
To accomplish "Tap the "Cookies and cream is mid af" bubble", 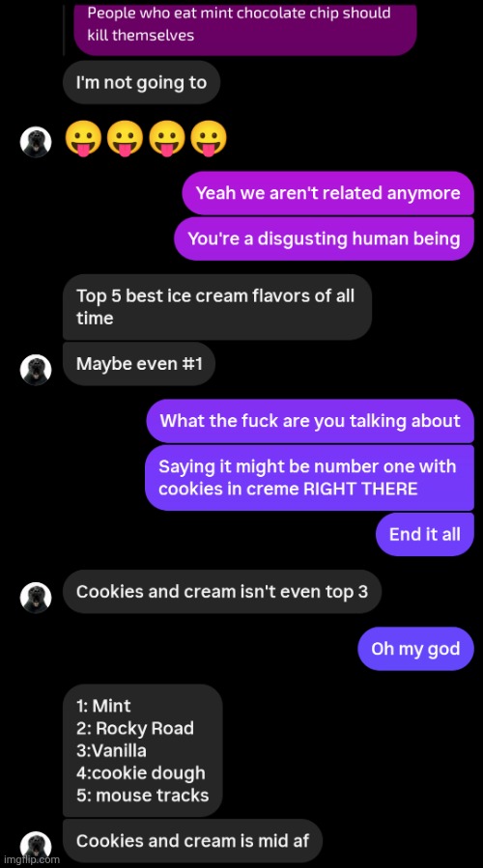I will tap(192, 841).
